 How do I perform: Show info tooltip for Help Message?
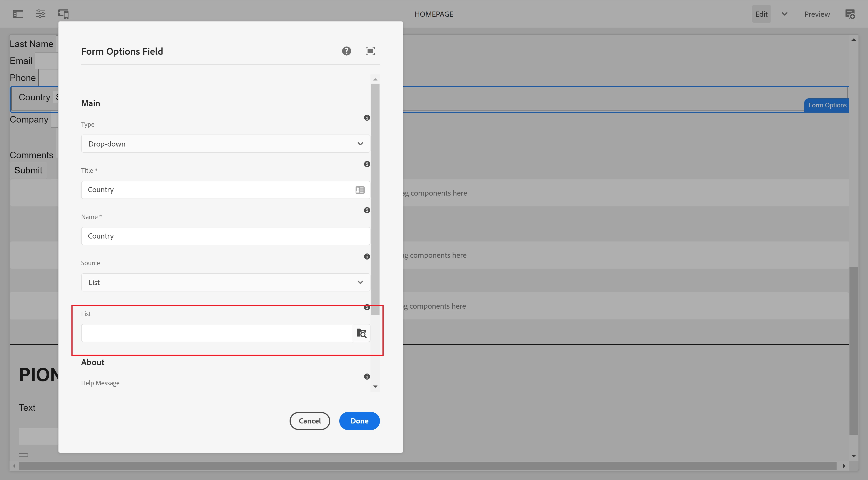pyautogui.click(x=367, y=376)
